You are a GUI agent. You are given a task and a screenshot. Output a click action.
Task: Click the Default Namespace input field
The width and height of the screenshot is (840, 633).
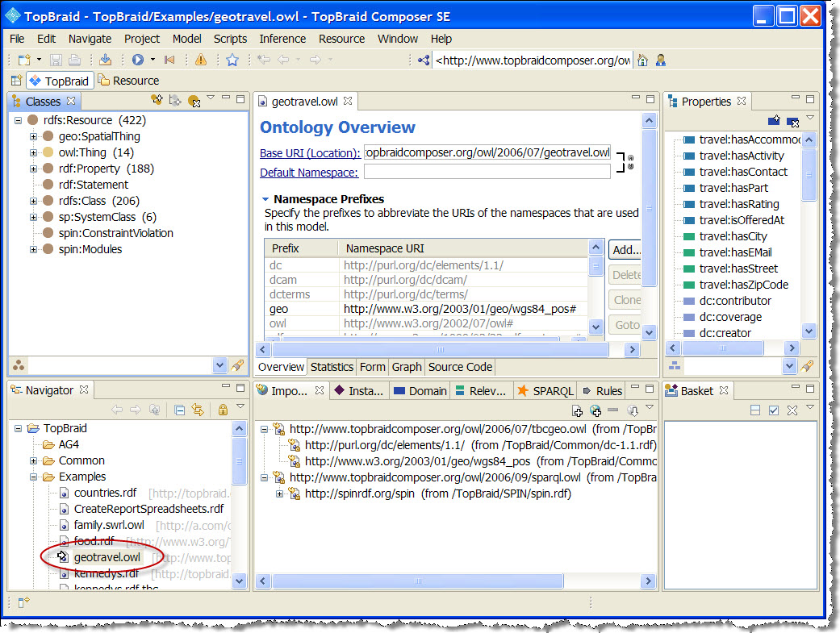coord(487,172)
